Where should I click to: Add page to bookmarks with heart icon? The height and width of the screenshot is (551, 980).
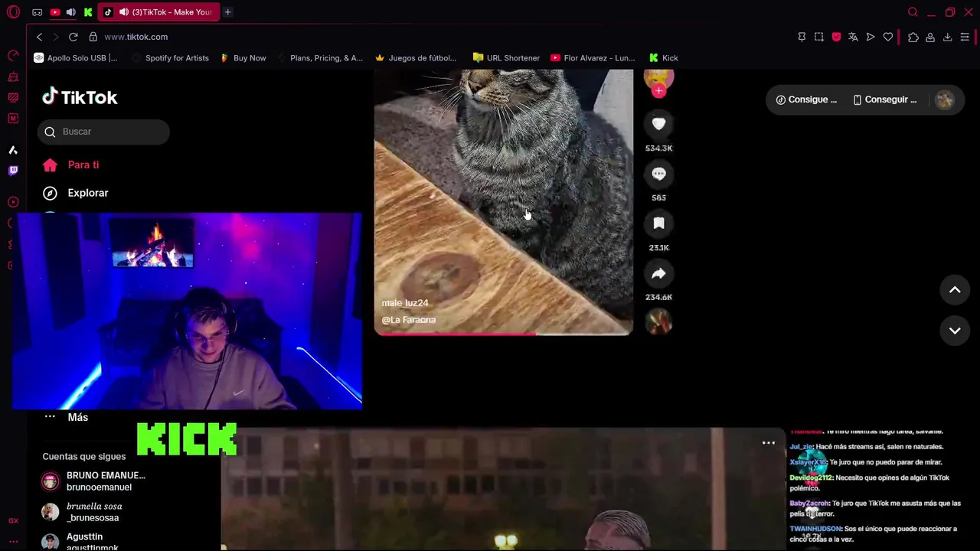tap(888, 37)
